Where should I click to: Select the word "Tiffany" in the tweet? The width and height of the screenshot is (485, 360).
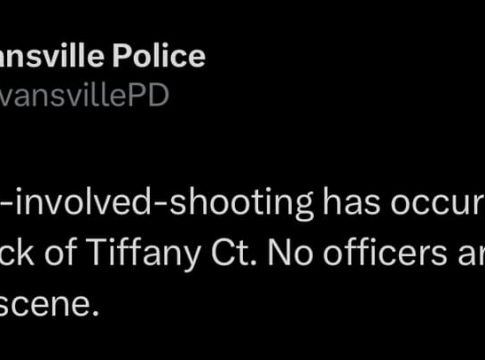144,254
